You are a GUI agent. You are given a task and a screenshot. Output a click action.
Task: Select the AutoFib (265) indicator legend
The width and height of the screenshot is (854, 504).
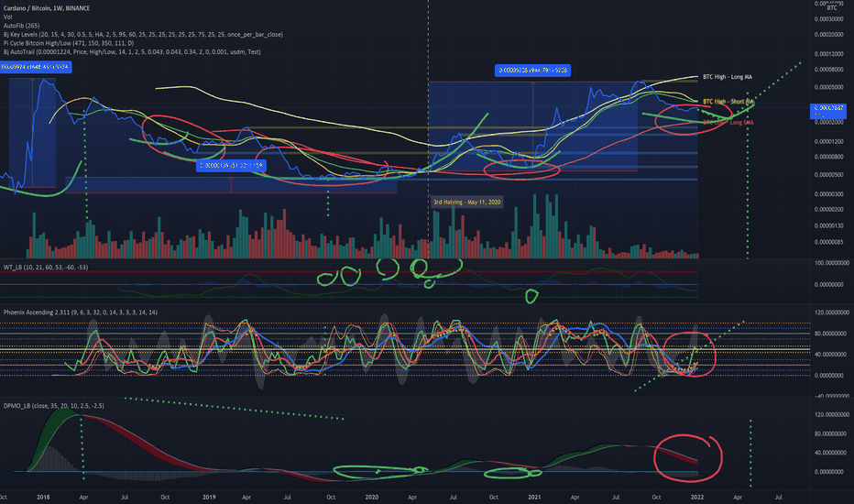point(21,26)
